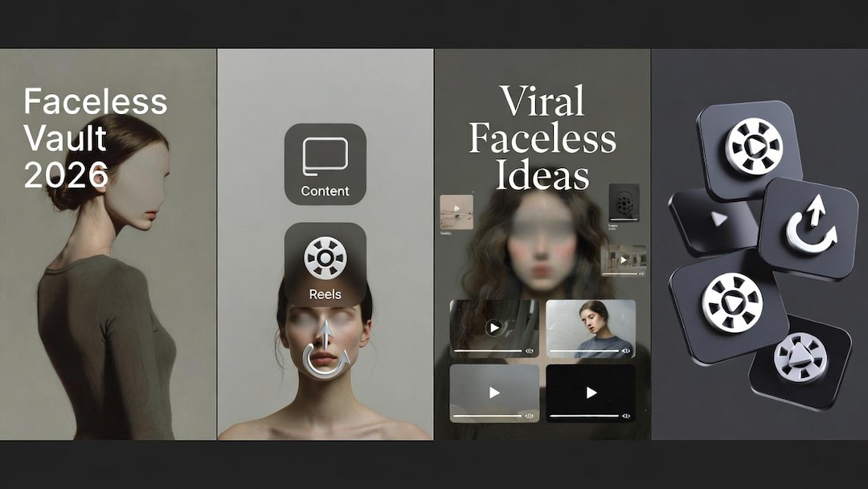This screenshot has width=868, height=489.
Task: Seek on the black video card's progress bar
Action: (584, 416)
